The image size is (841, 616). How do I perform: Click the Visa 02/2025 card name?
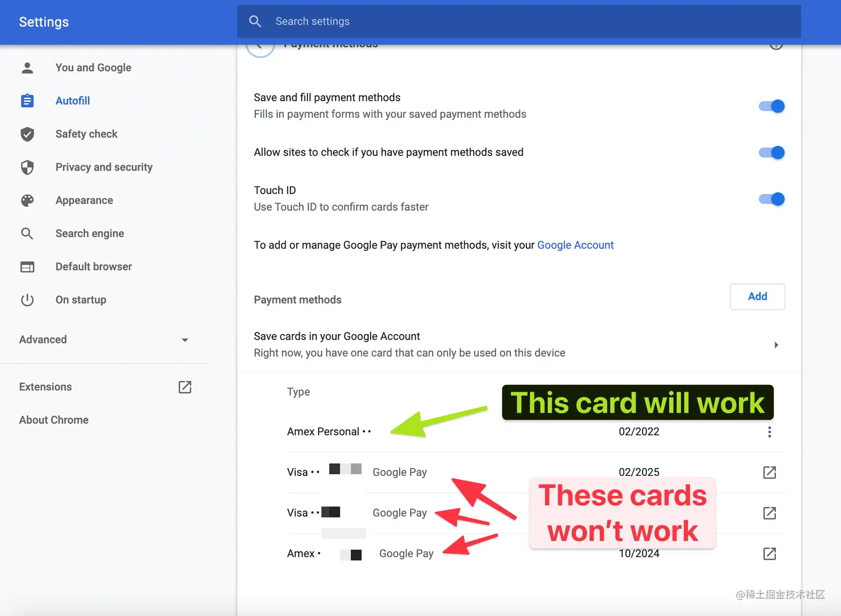click(x=303, y=473)
